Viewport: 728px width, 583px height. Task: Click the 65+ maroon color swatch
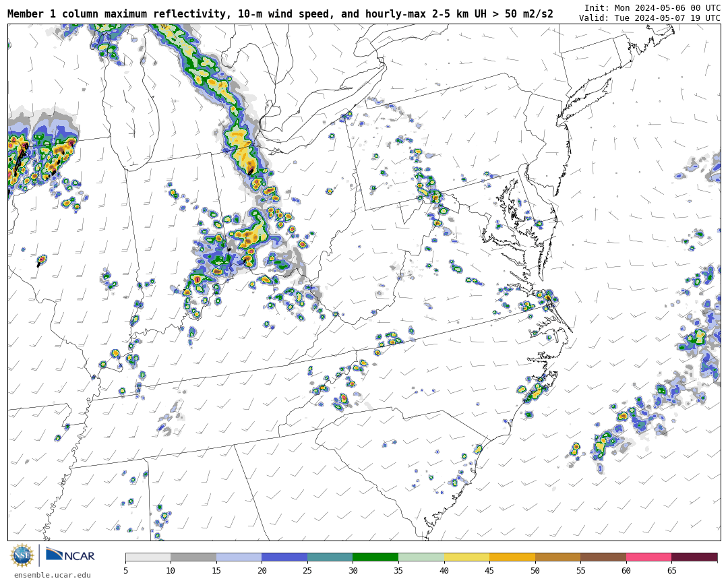[694, 557]
